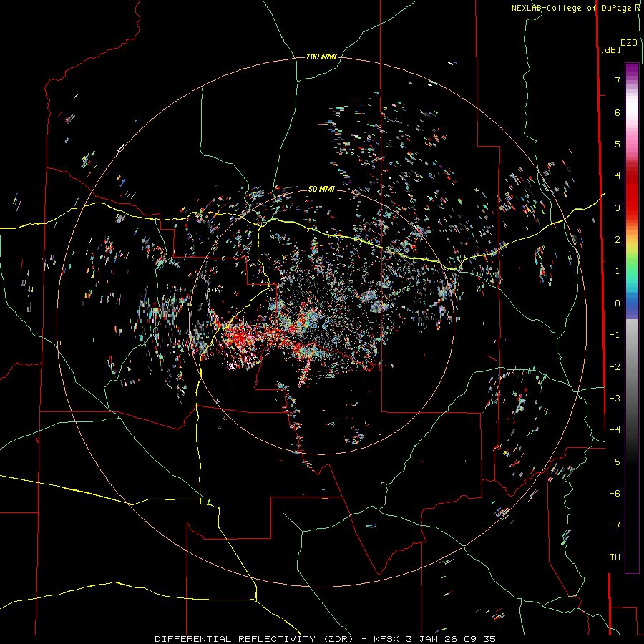Viewport: 644px width, 644px height.
Task: Click the 6 dB value on color scale
Action: click(x=618, y=112)
